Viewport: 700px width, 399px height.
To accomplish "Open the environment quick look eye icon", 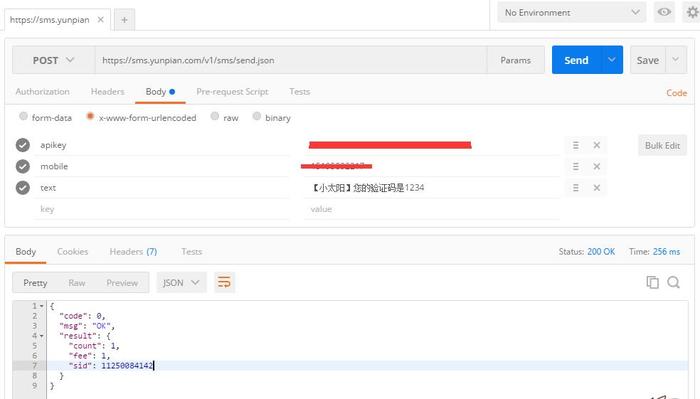I will pos(664,12).
